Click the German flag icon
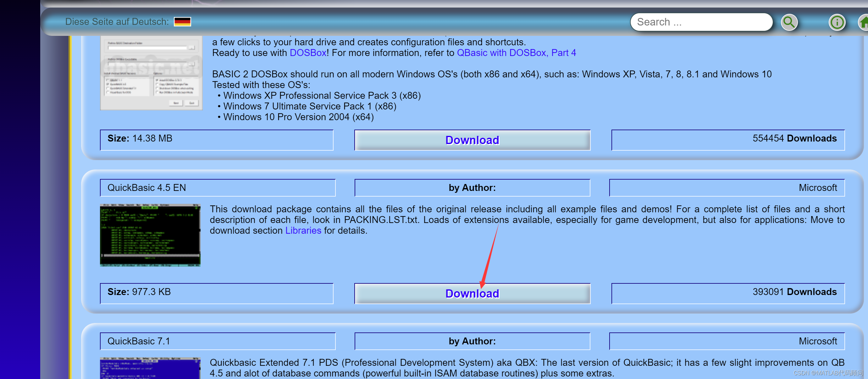 click(182, 22)
